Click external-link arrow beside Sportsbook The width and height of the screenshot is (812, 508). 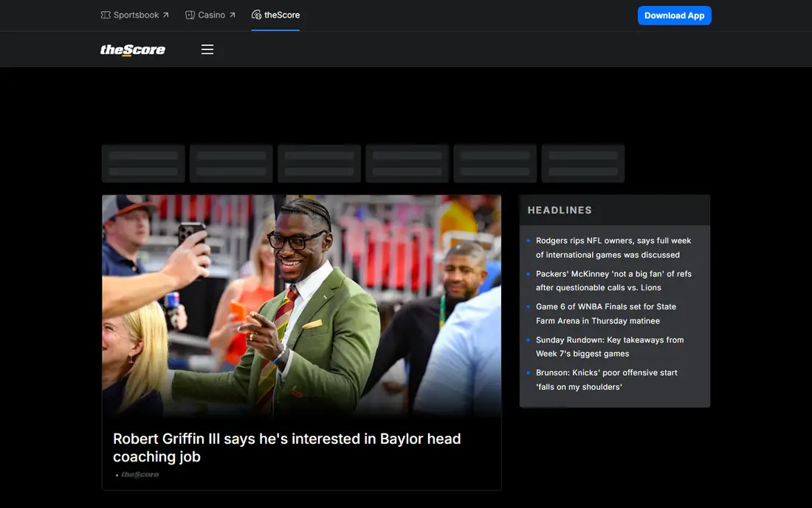[165, 15]
